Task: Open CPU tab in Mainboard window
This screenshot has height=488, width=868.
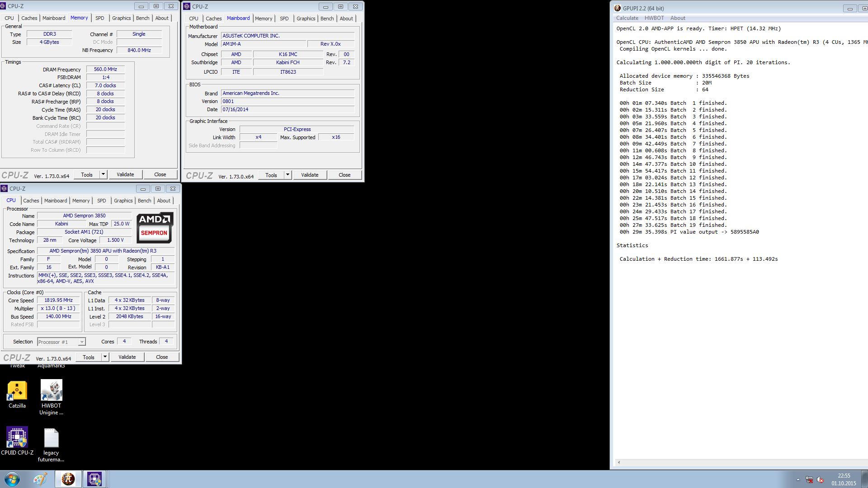Action: [x=194, y=19]
